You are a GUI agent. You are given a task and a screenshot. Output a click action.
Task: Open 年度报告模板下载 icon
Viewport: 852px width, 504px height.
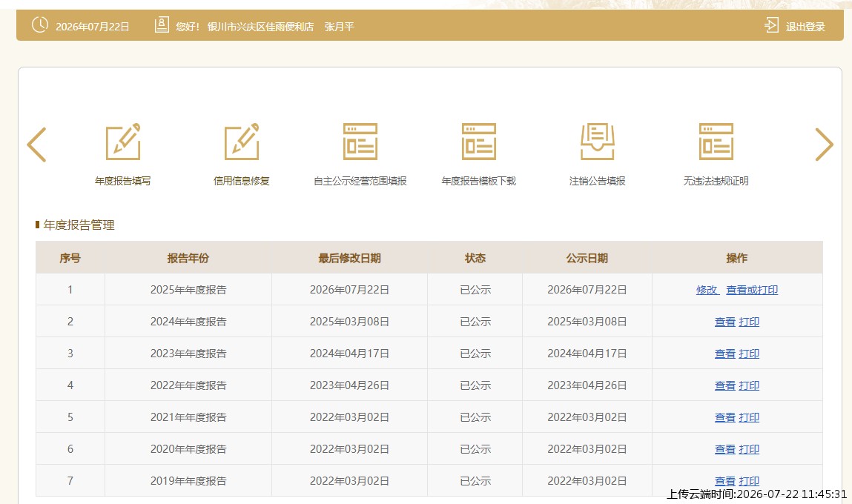479,142
